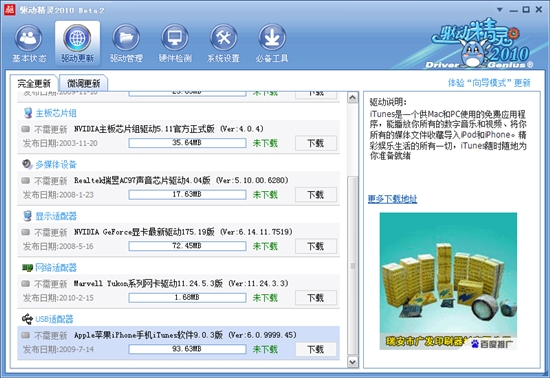Click the driver list scrollbar thumb
The image size is (550, 378).
pos(353,266)
